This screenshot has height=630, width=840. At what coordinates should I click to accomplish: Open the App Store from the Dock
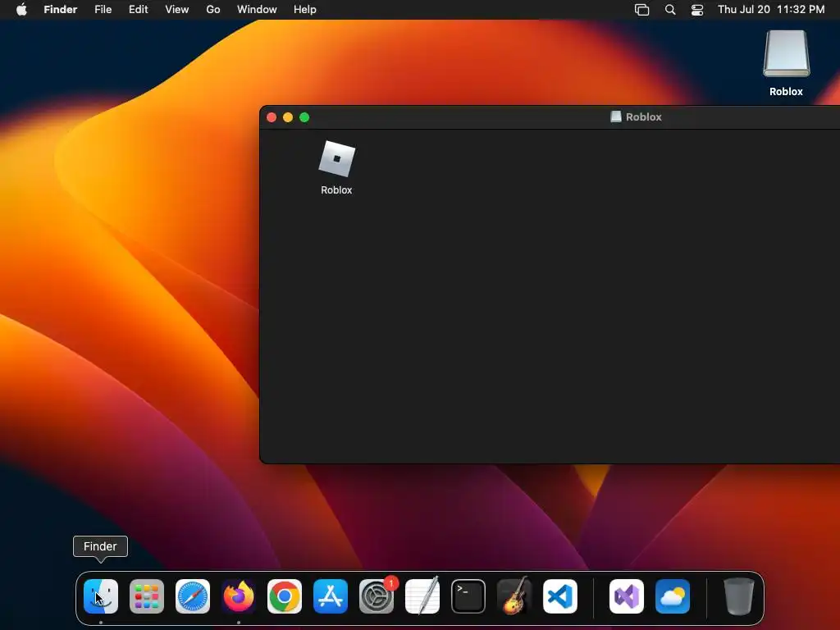pyautogui.click(x=331, y=596)
